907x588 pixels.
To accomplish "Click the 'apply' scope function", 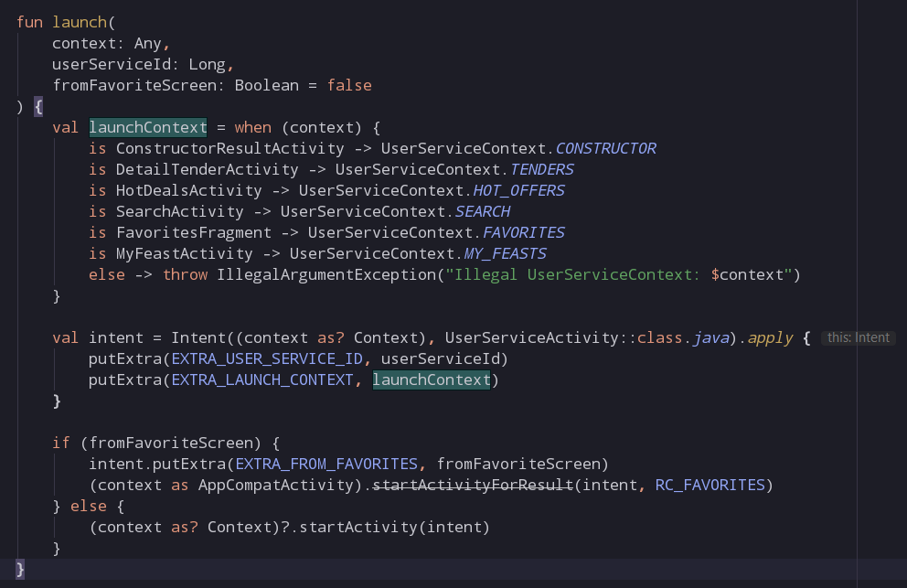I will pos(770,338).
